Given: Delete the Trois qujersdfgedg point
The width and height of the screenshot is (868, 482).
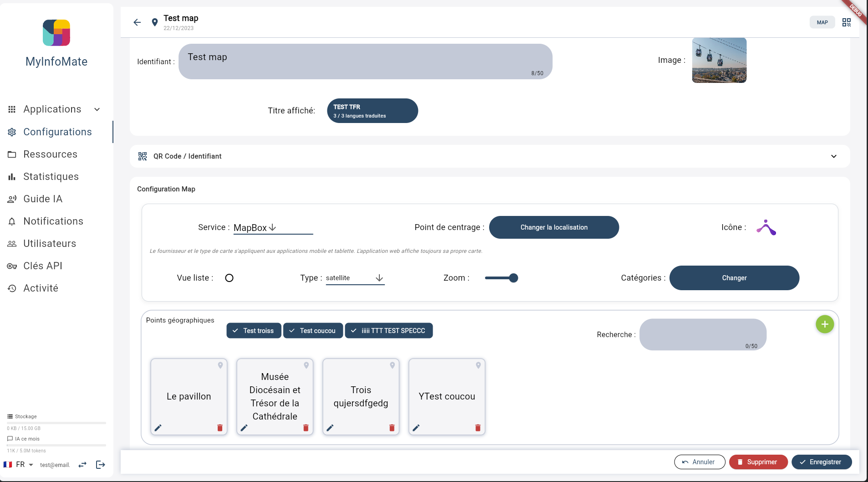Looking at the screenshot, I should [392, 428].
